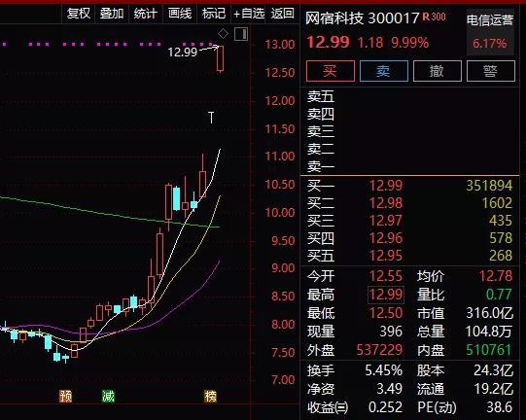526x420 pixels.
Task: Click the 买一 volume 351894
Action: point(489,186)
